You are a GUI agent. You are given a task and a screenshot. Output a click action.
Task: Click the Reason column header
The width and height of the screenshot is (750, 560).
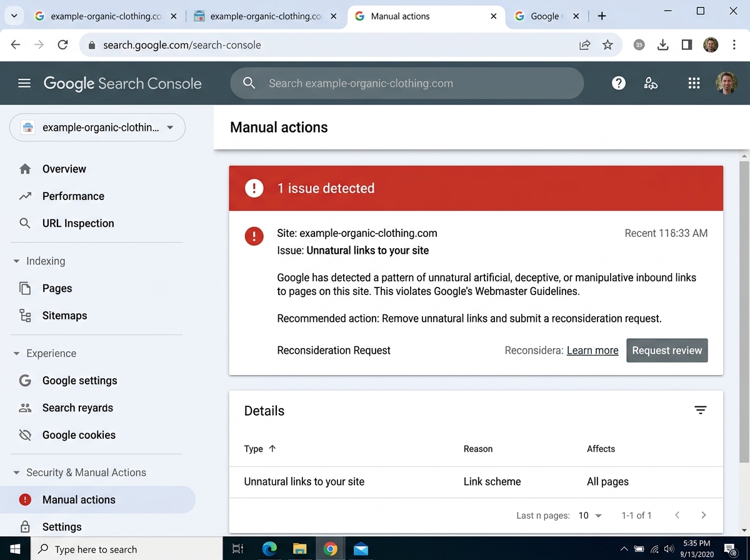coord(478,449)
